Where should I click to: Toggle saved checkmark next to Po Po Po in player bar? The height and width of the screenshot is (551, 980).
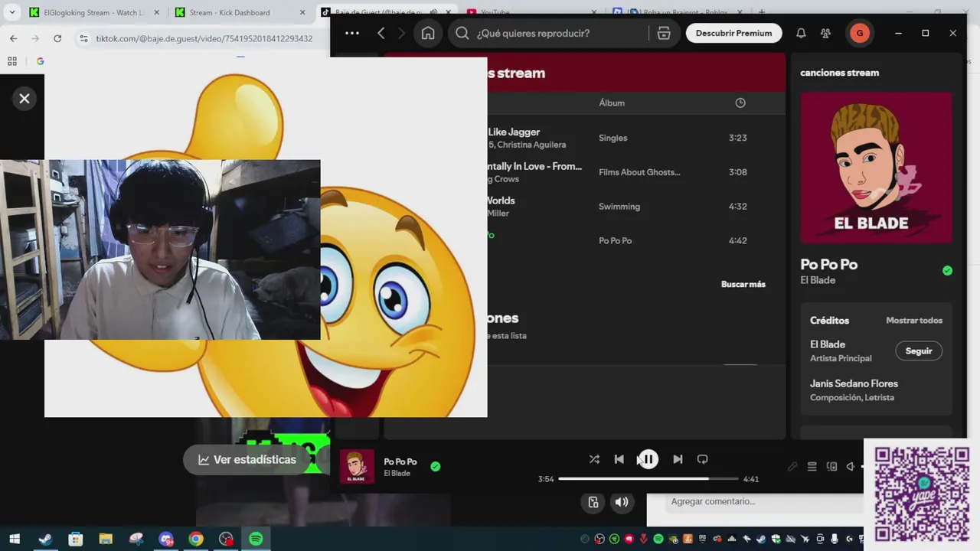[x=435, y=466]
